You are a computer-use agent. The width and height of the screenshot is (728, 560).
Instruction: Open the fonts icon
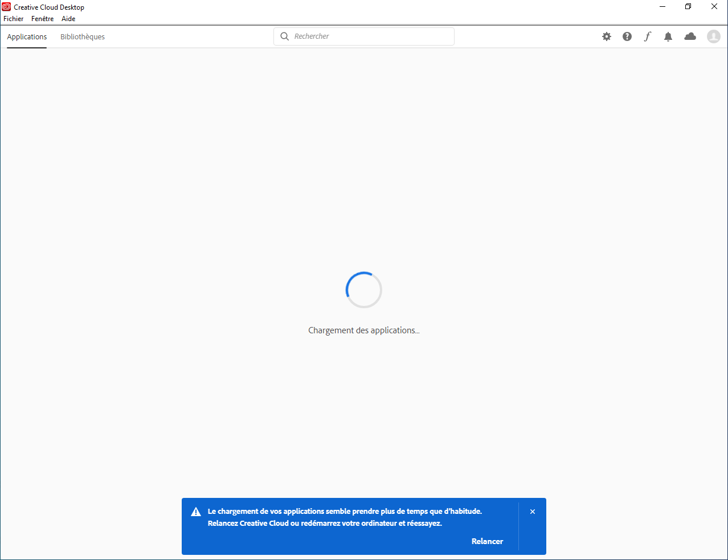tap(648, 36)
